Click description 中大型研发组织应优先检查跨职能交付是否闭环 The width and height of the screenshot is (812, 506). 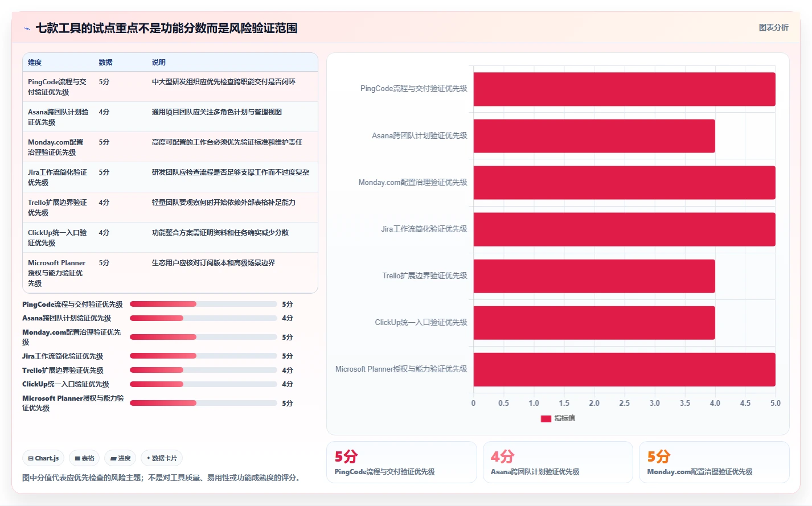[x=223, y=82]
